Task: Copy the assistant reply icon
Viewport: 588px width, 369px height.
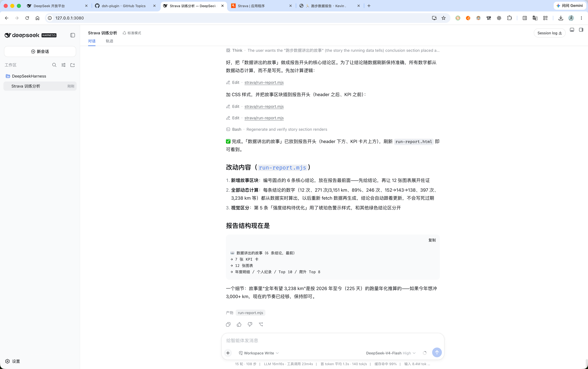Action: 228,324
